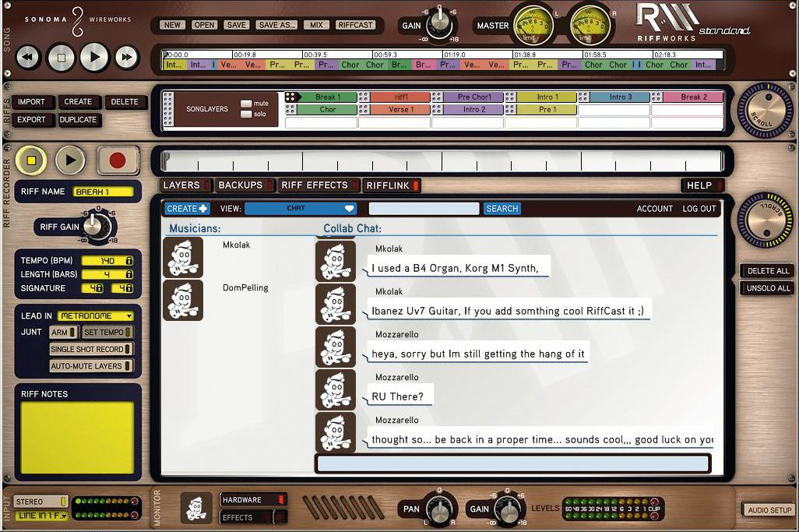Click the grip icon next to Break 2
The image size is (799, 532).
click(x=656, y=97)
